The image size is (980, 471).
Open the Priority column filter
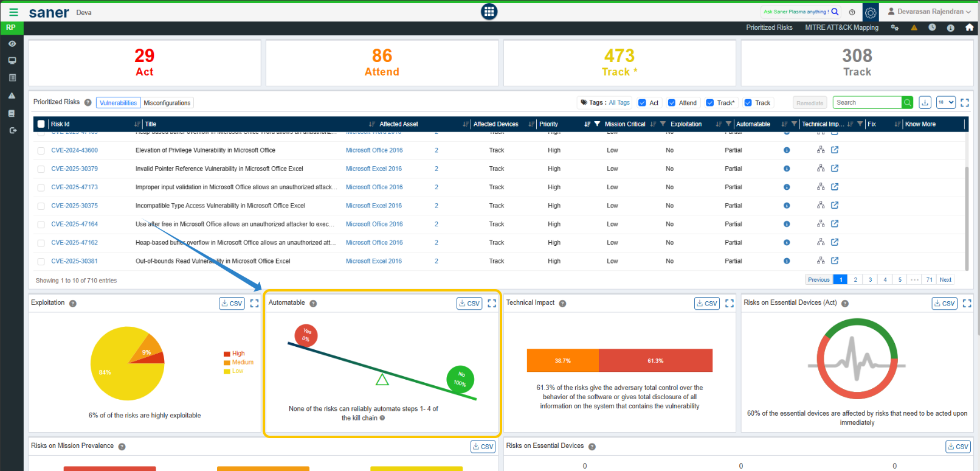[597, 124]
